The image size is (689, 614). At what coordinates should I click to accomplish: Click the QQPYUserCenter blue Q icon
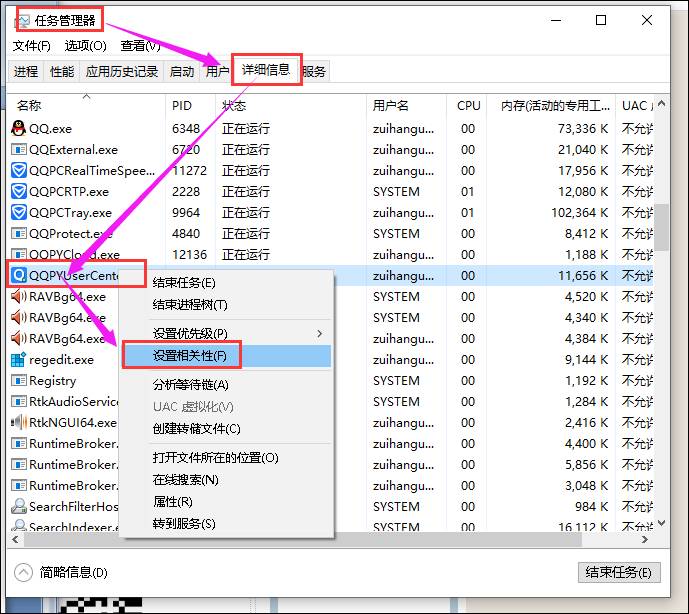pyautogui.click(x=18, y=275)
